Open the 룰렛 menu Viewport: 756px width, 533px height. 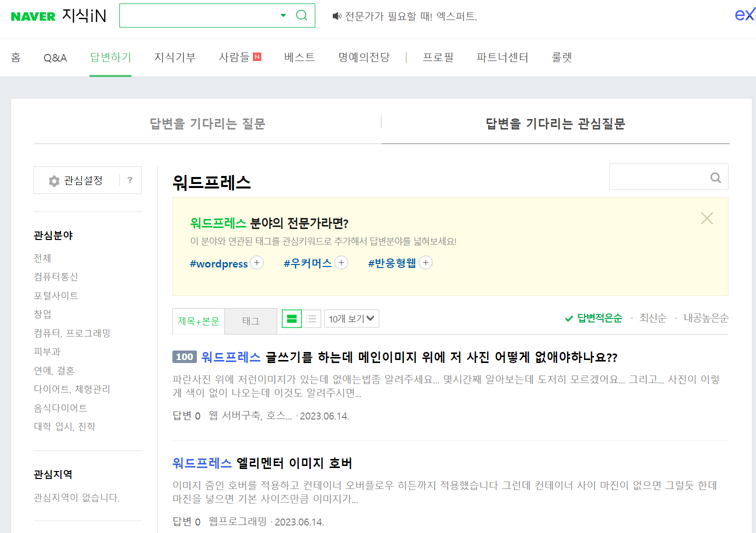[562, 57]
